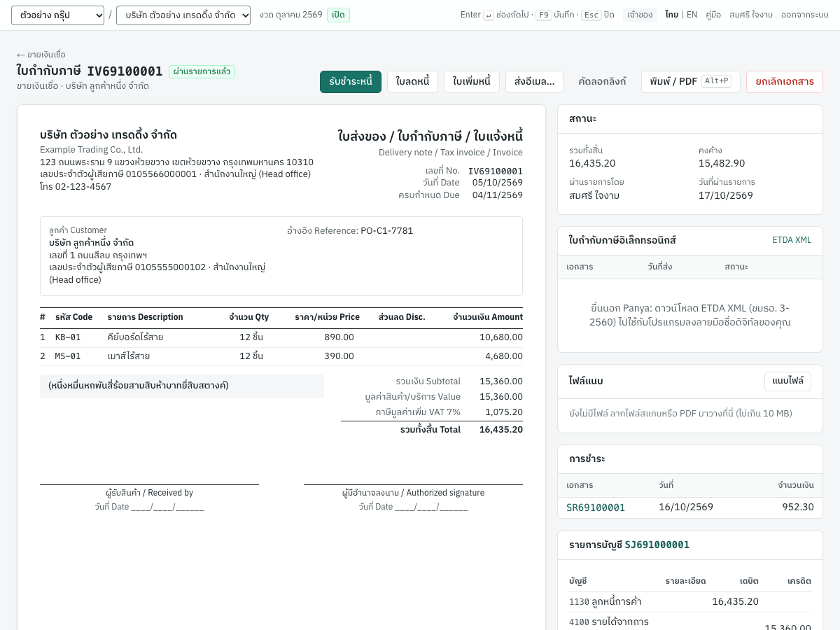This screenshot has width=840, height=630.
Task: Click the outstanding balance 15,482.90
Action: coord(722,163)
